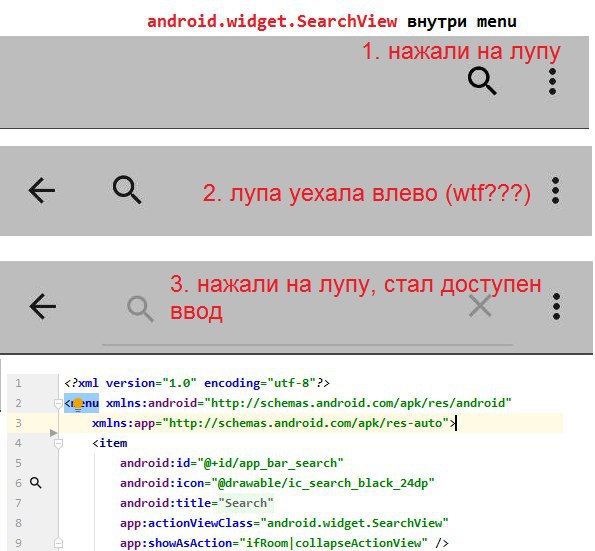Viewport: 595px width, 551px height.
Task: Click the highlighted "Search" title value
Action: 246,503
